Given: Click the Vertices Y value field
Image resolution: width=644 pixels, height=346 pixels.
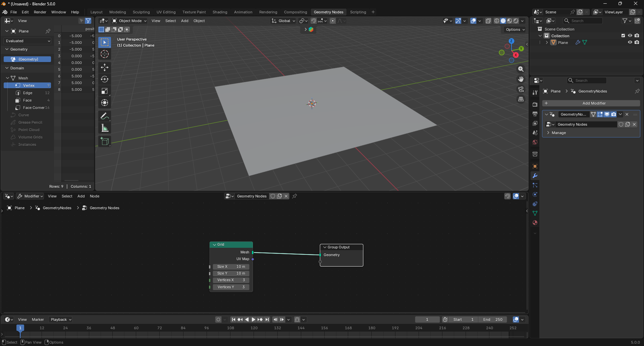Looking at the screenshot, I should click(x=231, y=287).
